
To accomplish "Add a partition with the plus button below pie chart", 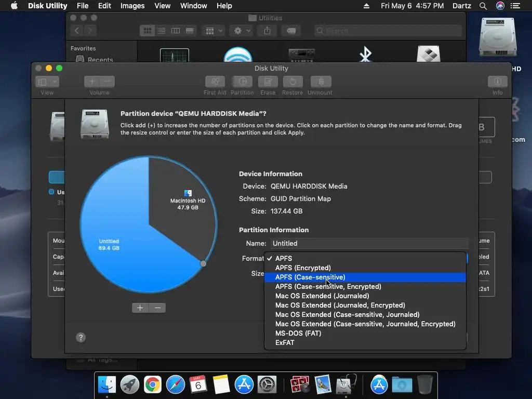I will pyautogui.click(x=140, y=308).
